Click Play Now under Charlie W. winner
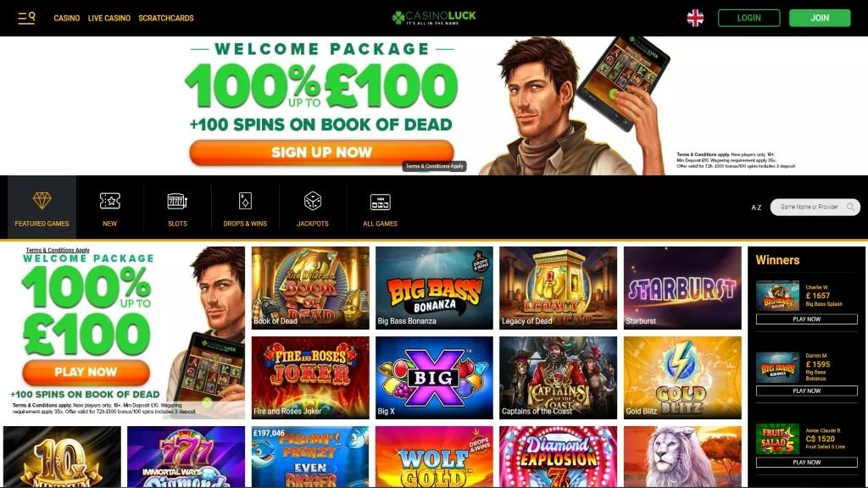 coord(807,319)
